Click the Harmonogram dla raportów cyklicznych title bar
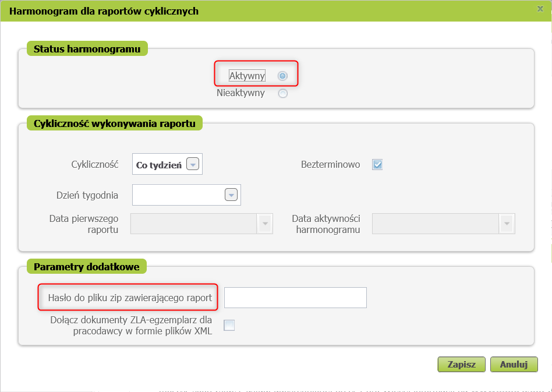The image size is (552, 392). click(x=233, y=11)
